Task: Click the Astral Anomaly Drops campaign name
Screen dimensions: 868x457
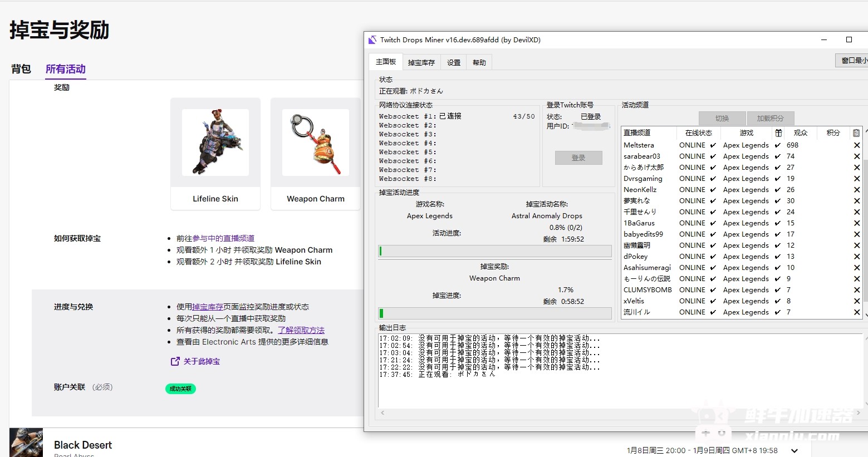Action: click(547, 216)
